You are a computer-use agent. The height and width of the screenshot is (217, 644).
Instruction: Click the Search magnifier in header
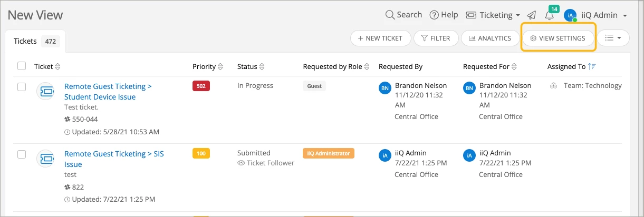point(390,15)
